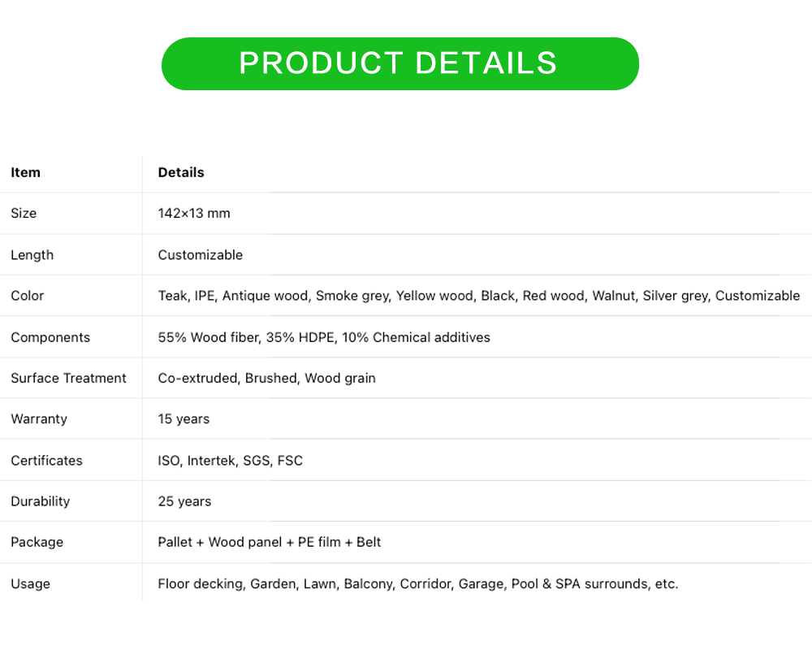Click the list of available colors

[x=478, y=296]
